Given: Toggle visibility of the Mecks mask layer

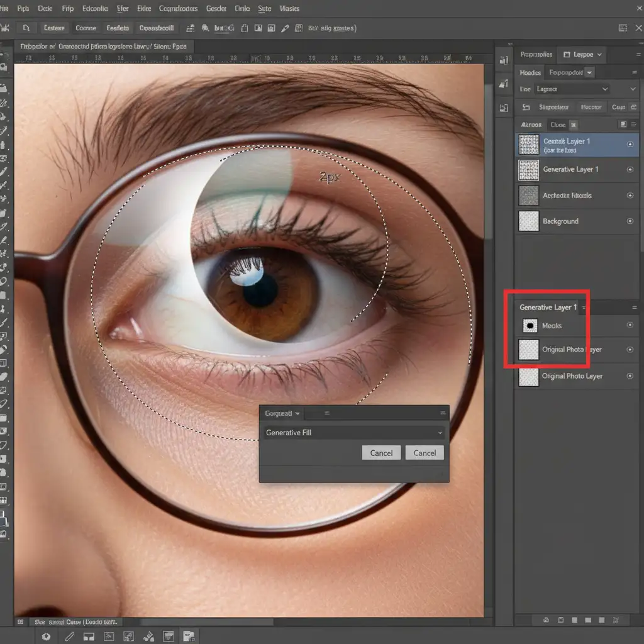Looking at the screenshot, I should click(x=630, y=325).
